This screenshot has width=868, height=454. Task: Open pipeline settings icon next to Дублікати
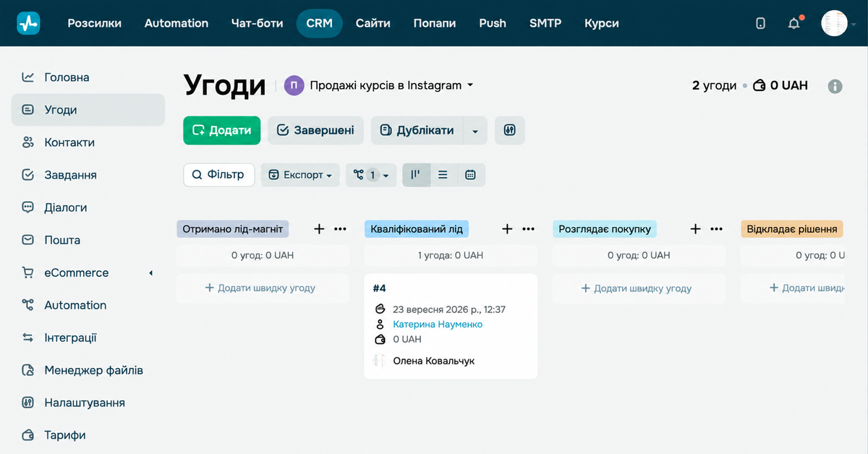pyautogui.click(x=510, y=130)
